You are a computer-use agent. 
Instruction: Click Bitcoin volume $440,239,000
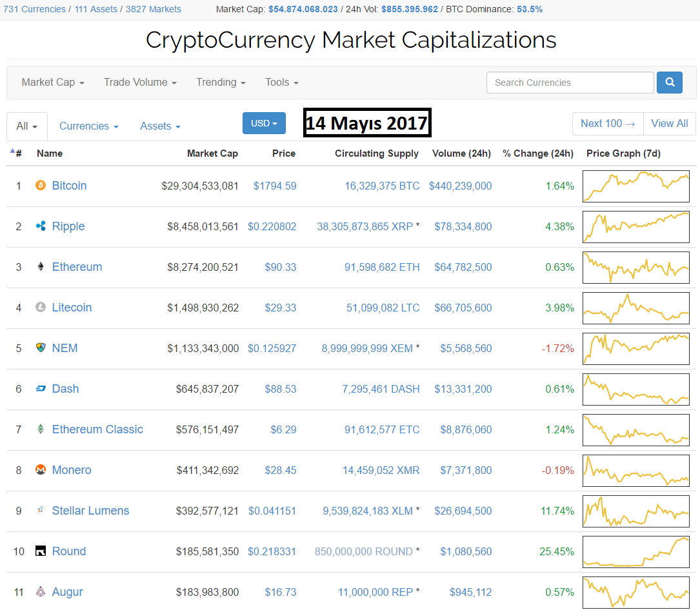pyautogui.click(x=460, y=186)
